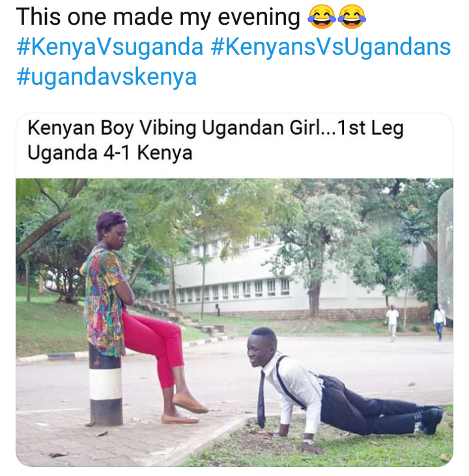Click the woman's tan flat shoe
Image resolution: width=469 pixels, height=476 pixels.
coord(190,404)
